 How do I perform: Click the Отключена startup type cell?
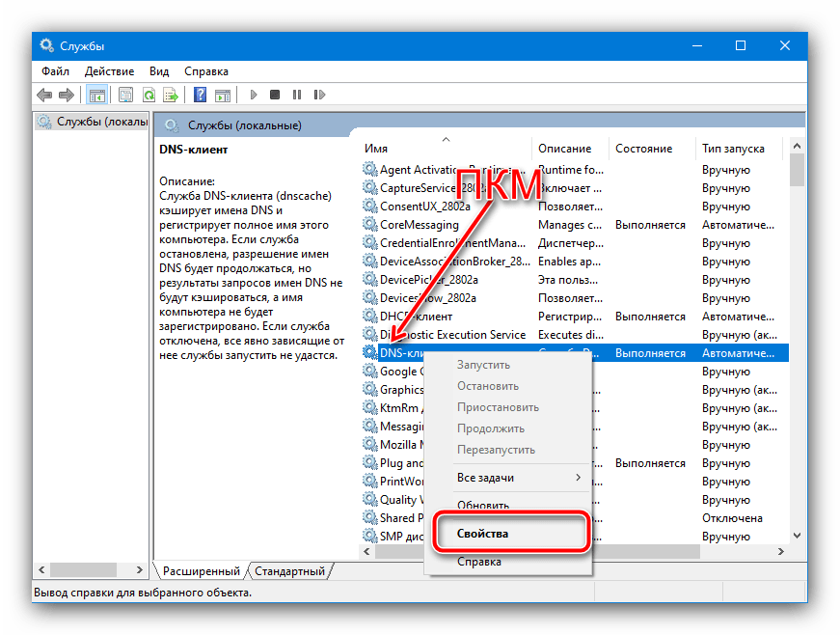[732, 517]
